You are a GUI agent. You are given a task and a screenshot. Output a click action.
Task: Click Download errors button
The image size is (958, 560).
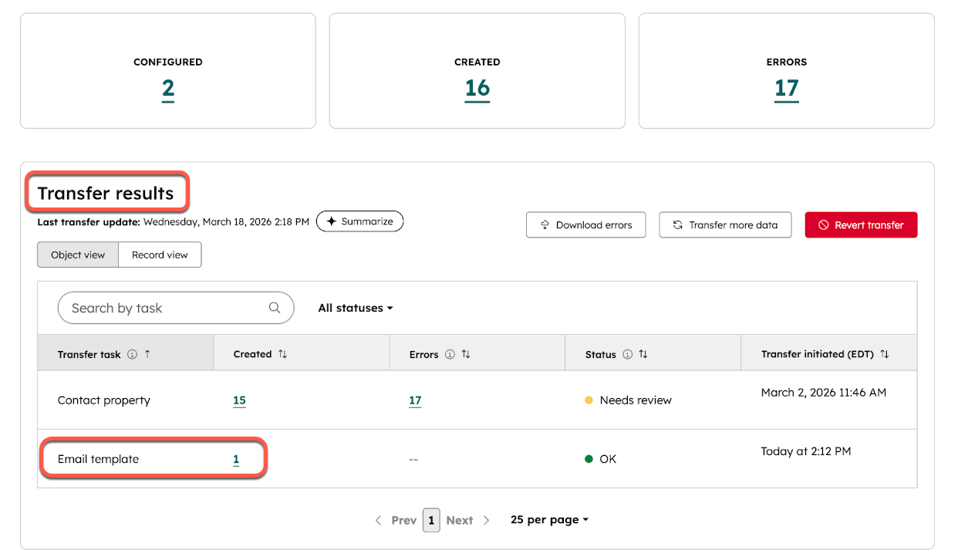(x=585, y=225)
